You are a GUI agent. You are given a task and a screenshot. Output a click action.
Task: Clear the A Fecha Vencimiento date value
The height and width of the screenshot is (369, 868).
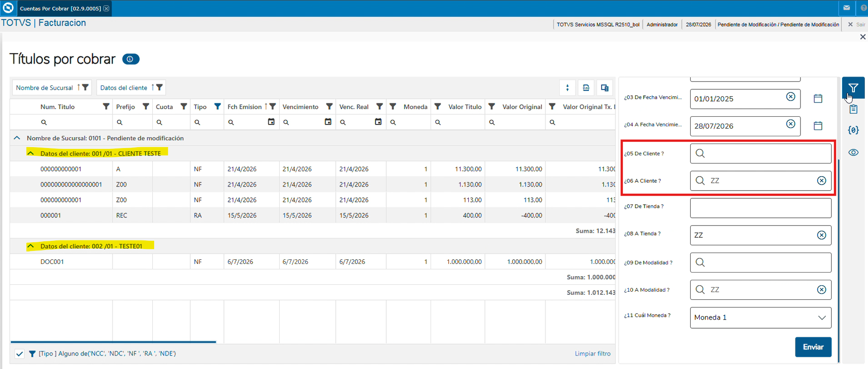pos(790,124)
